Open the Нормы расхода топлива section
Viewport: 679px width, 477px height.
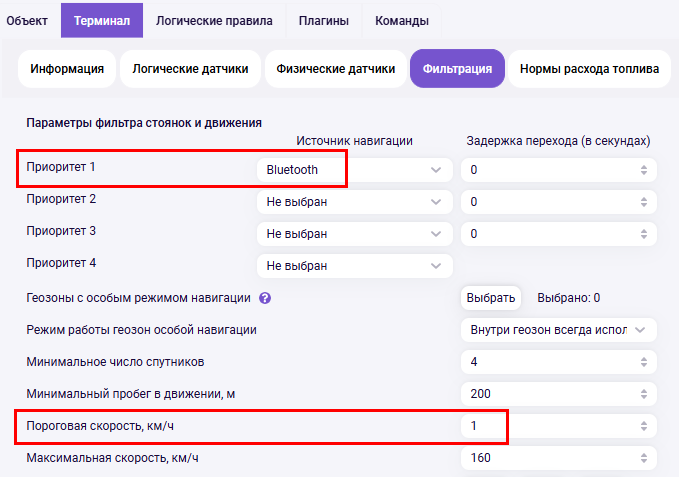click(589, 69)
